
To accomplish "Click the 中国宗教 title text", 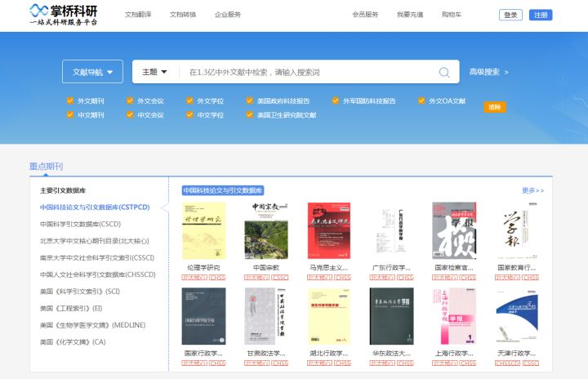I will click(x=266, y=268).
